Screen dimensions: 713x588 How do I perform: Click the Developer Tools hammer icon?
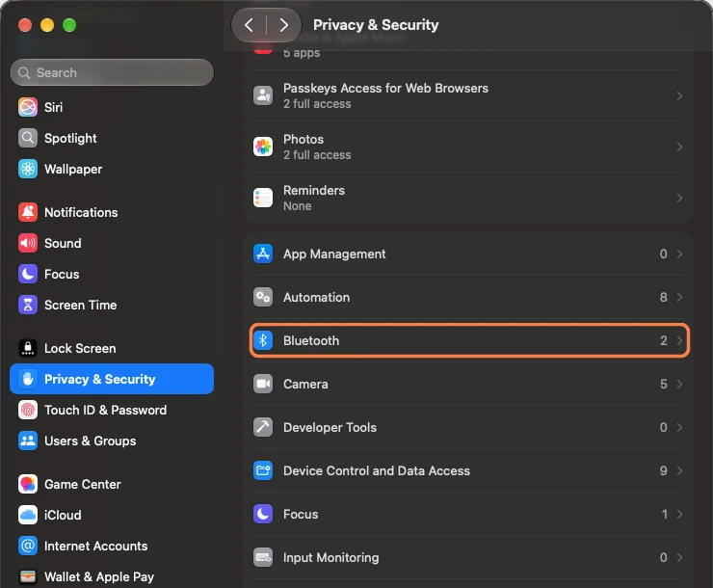click(263, 427)
